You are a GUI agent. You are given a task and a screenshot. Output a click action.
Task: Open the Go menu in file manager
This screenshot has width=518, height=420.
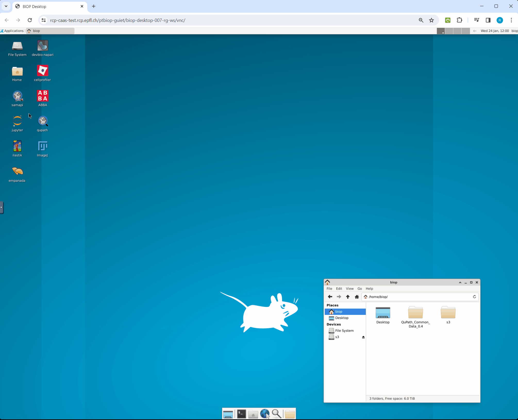click(x=360, y=289)
